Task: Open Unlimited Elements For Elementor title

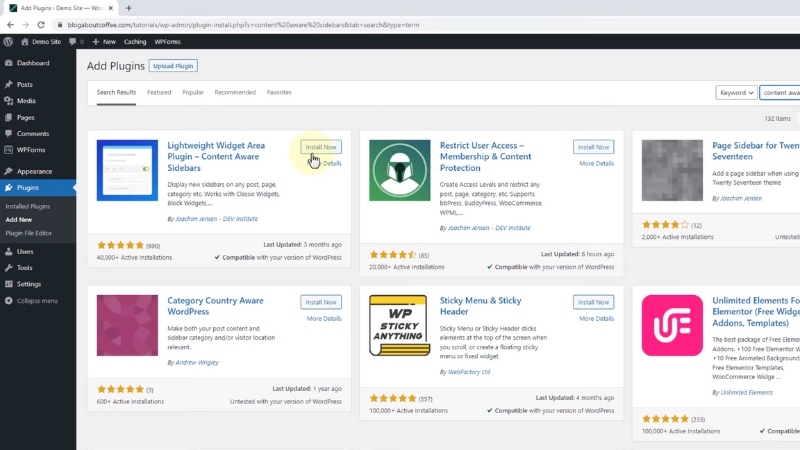Action: 756,312
